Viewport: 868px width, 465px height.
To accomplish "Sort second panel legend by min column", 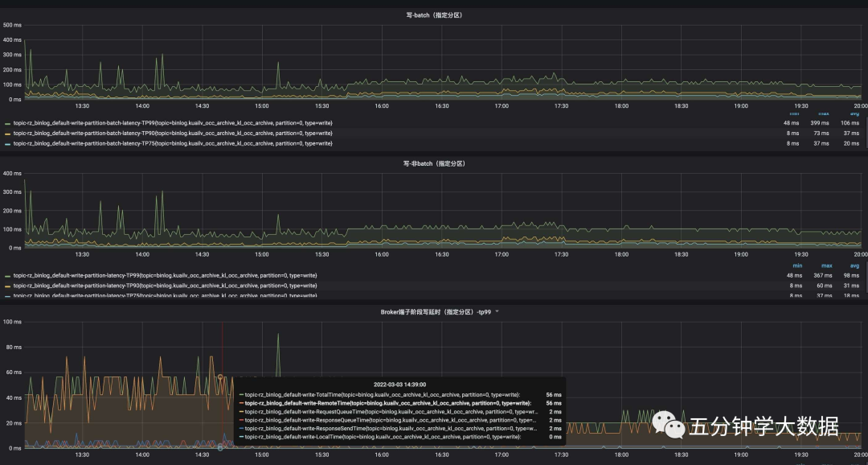I will 797,265.
